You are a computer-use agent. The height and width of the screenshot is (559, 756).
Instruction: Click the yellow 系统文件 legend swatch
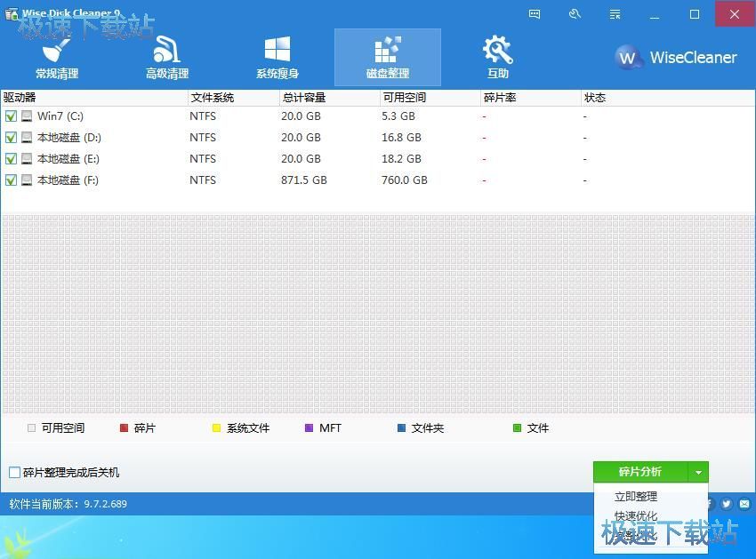pos(216,428)
